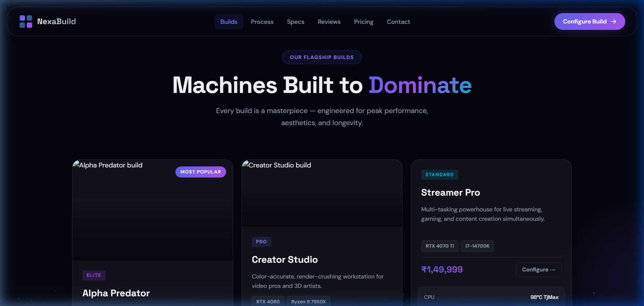The height and width of the screenshot is (306, 644).
Task: Open the Alpha Predator card title
Action: (116, 293)
